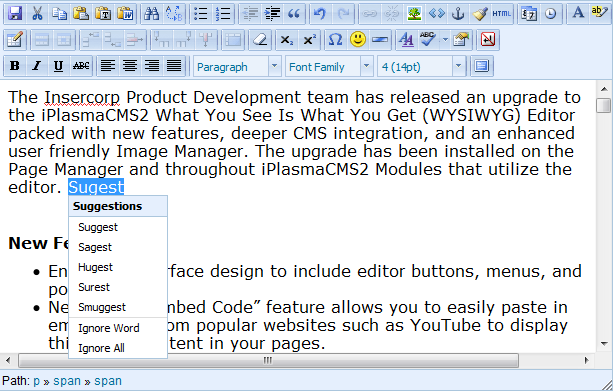Align text center
Screen dimensions: 613x392
point(130,66)
